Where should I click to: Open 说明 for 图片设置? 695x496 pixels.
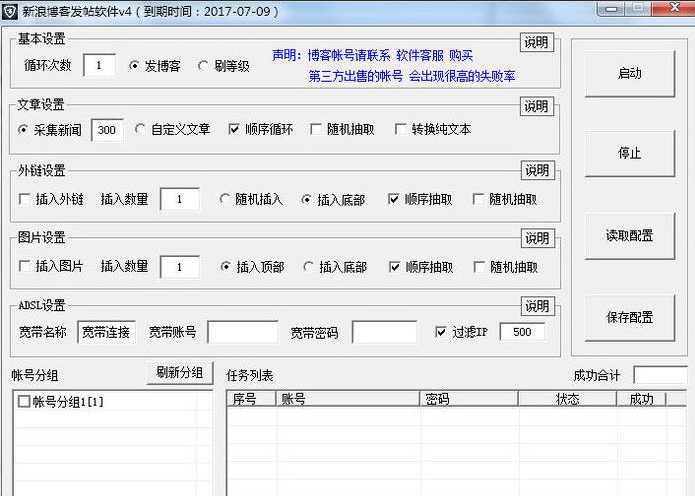[x=537, y=238]
